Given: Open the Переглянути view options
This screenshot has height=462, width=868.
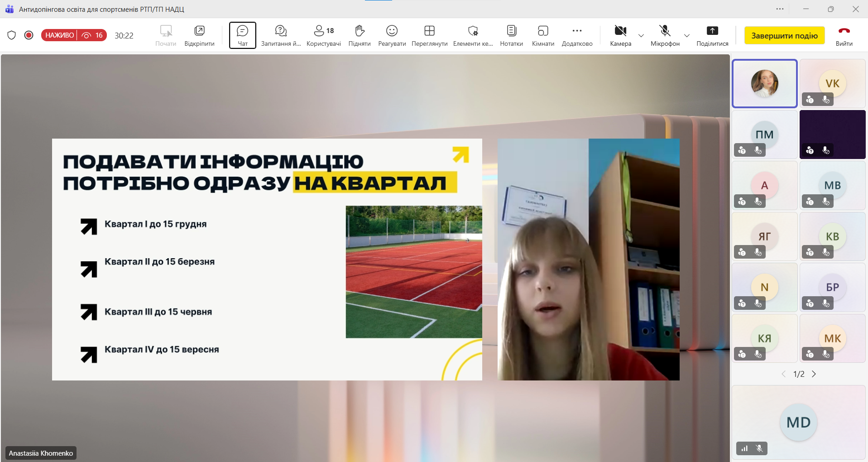Looking at the screenshot, I should 429,35.
